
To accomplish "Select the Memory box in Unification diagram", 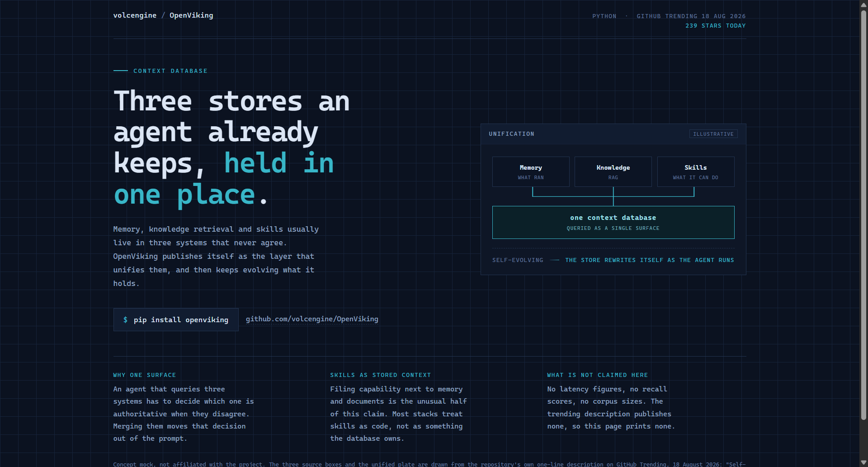I will click(x=531, y=172).
